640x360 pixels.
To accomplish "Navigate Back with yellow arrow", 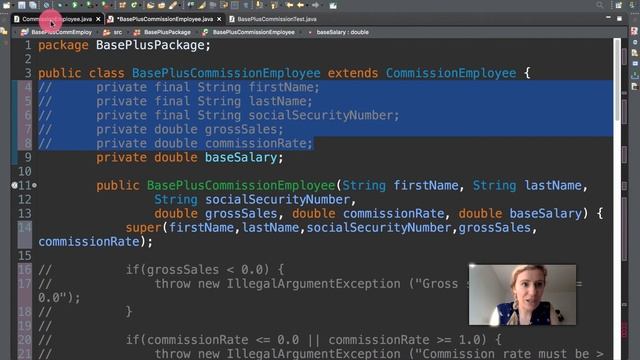I will click(300, 5).
